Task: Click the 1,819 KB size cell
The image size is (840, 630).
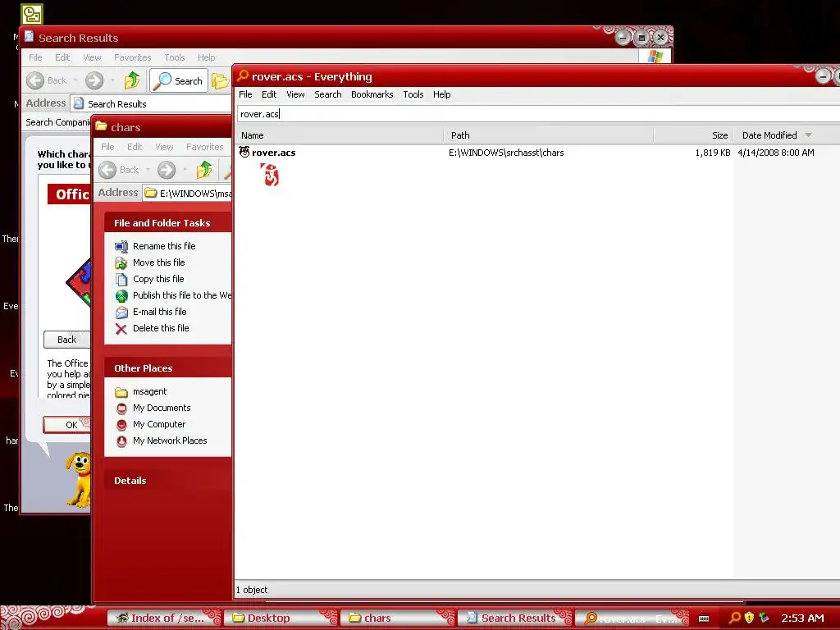Action: 713,153
